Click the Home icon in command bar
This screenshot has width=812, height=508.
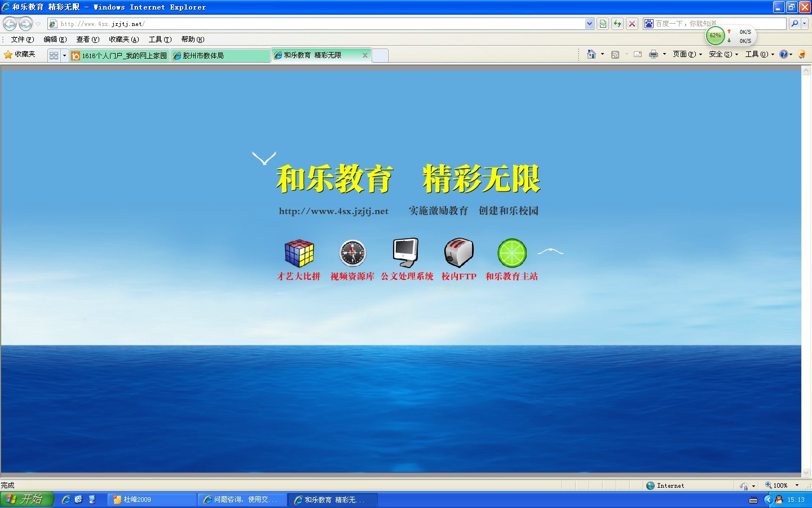[x=591, y=54]
